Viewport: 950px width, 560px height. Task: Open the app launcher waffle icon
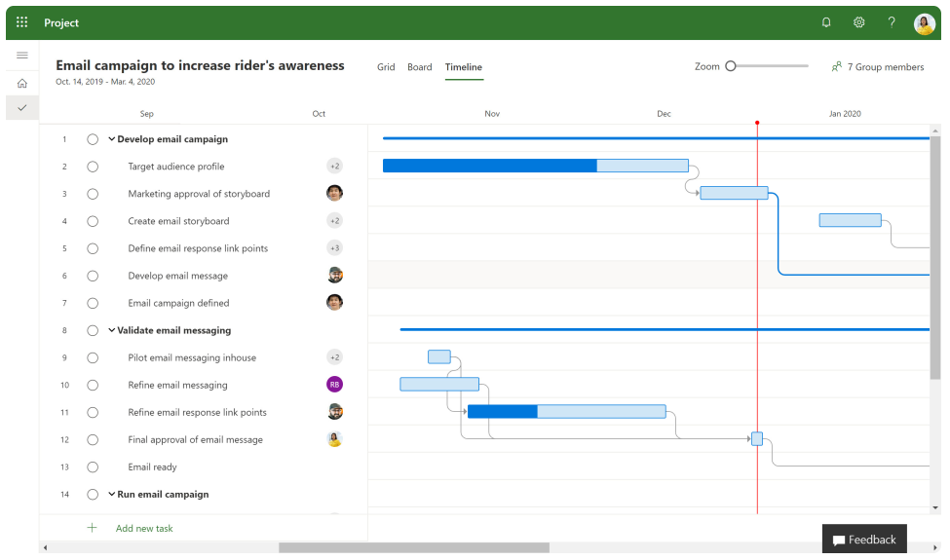click(21, 22)
